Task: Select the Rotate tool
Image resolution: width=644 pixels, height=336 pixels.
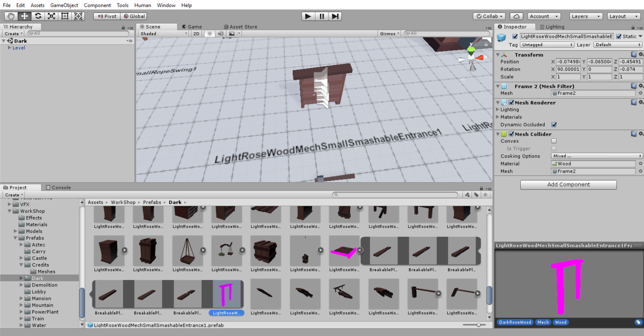Action: pyautogui.click(x=38, y=16)
